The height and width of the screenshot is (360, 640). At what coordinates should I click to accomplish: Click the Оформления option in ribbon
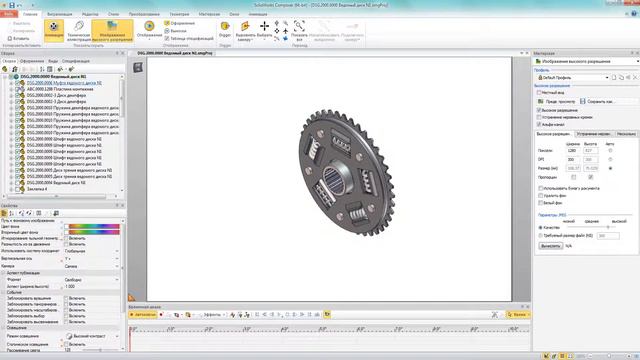pos(180,23)
